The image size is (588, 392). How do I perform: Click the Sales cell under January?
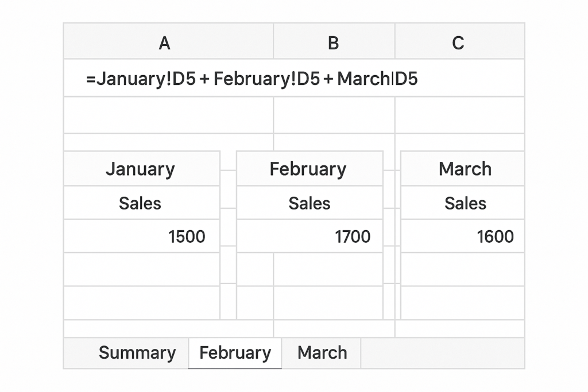[141, 203]
